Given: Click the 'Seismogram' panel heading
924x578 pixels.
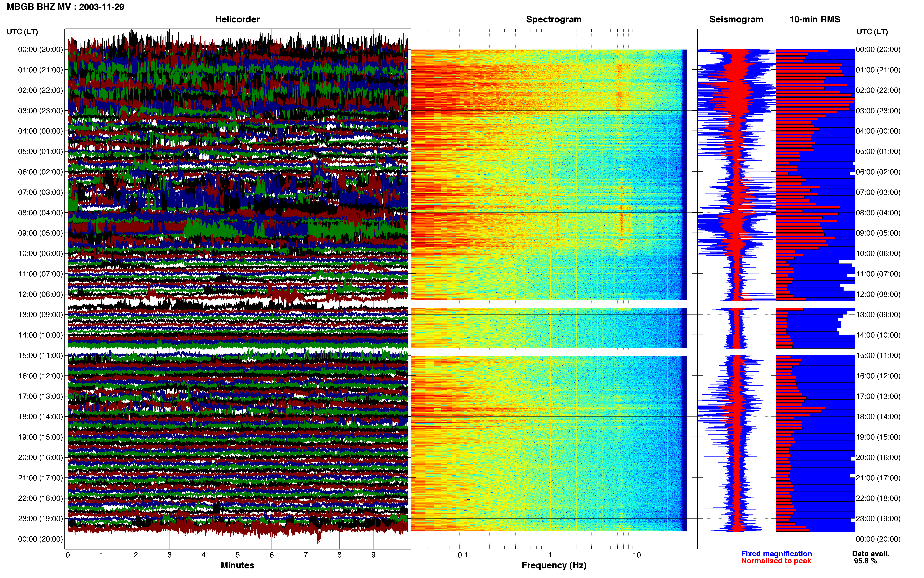Looking at the screenshot, I should click(736, 20).
